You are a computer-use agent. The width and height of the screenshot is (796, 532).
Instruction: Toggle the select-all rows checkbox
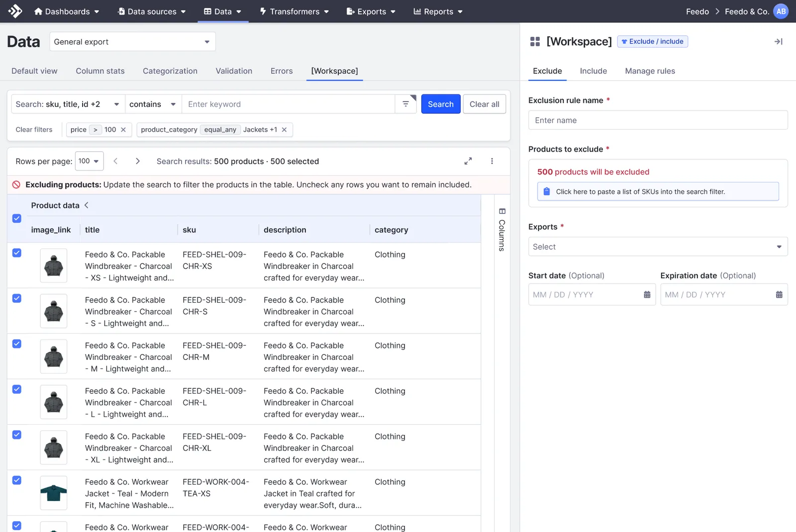(17, 218)
